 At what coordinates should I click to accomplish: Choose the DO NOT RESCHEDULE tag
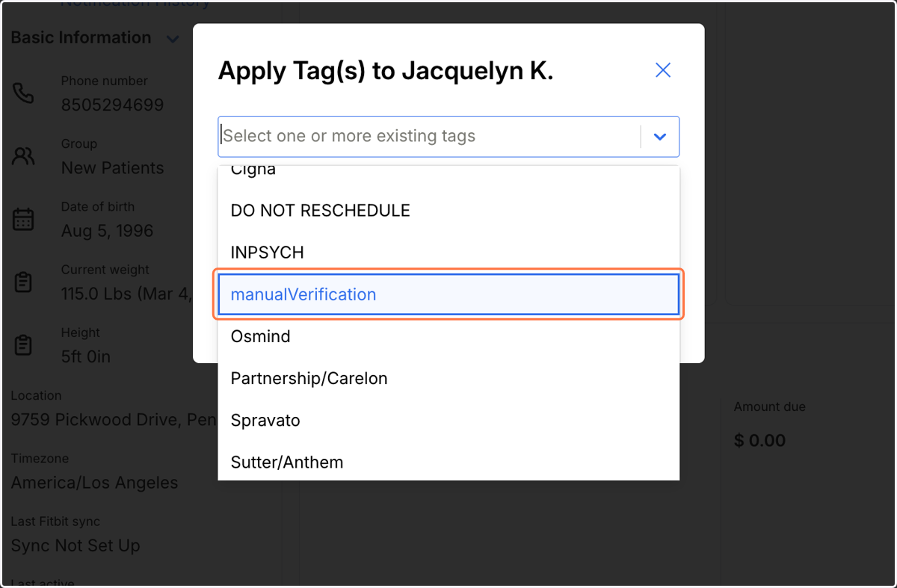(x=449, y=211)
